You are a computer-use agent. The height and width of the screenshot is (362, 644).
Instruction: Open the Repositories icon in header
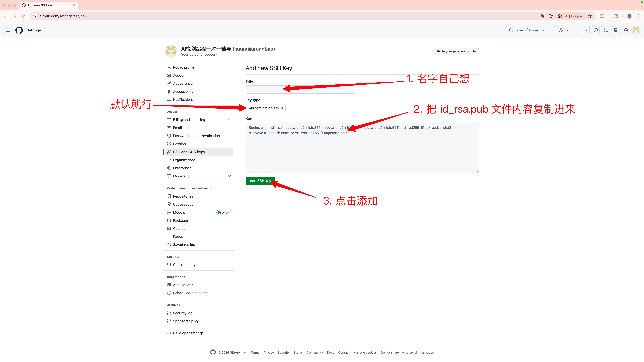(x=616, y=30)
